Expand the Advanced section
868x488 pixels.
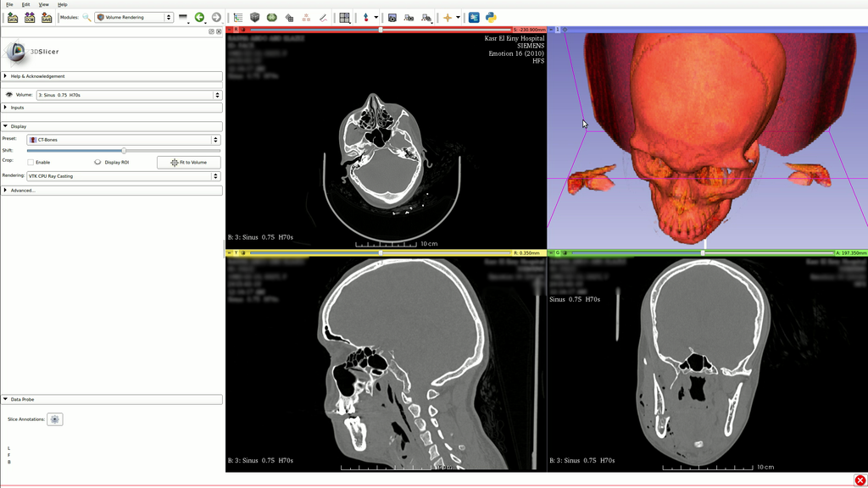click(113, 191)
